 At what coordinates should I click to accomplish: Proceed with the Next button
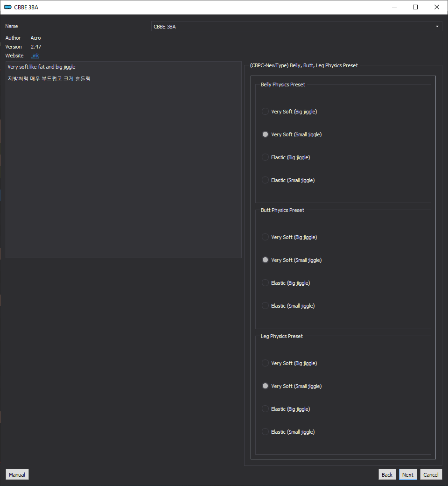pos(408,474)
